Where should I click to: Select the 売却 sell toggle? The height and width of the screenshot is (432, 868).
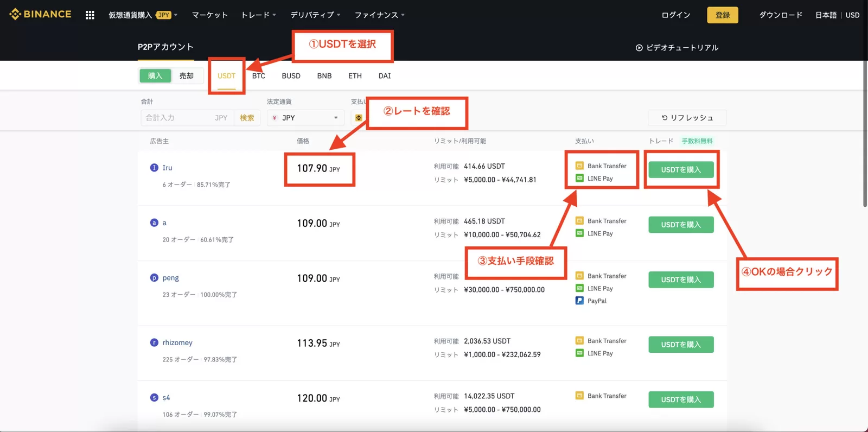tap(187, 76)
